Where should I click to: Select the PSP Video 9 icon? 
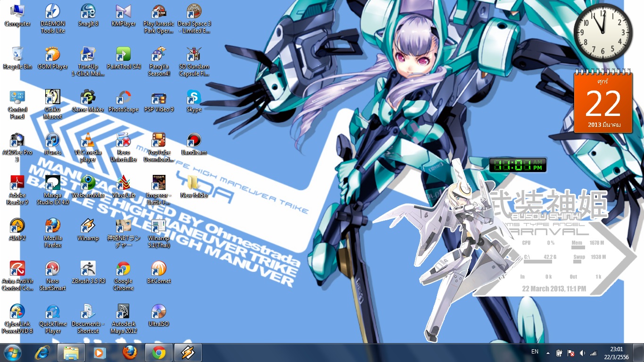click(x=159, y=101)
